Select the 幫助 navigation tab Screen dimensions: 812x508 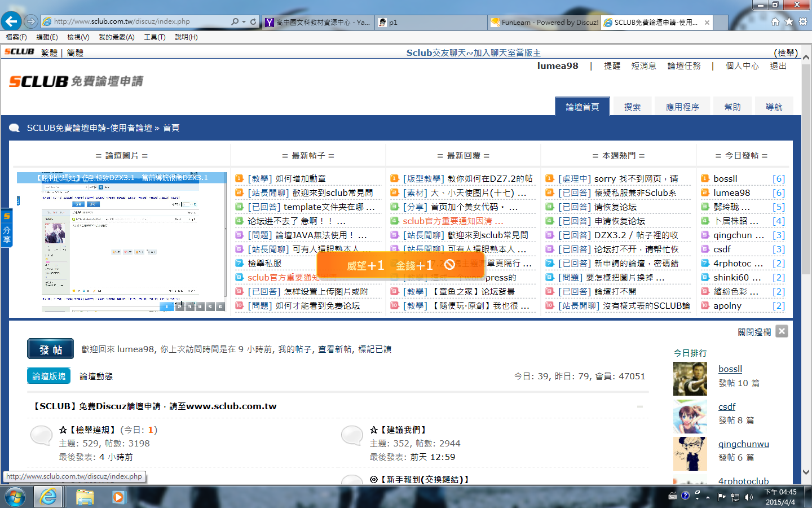[732, 107]
